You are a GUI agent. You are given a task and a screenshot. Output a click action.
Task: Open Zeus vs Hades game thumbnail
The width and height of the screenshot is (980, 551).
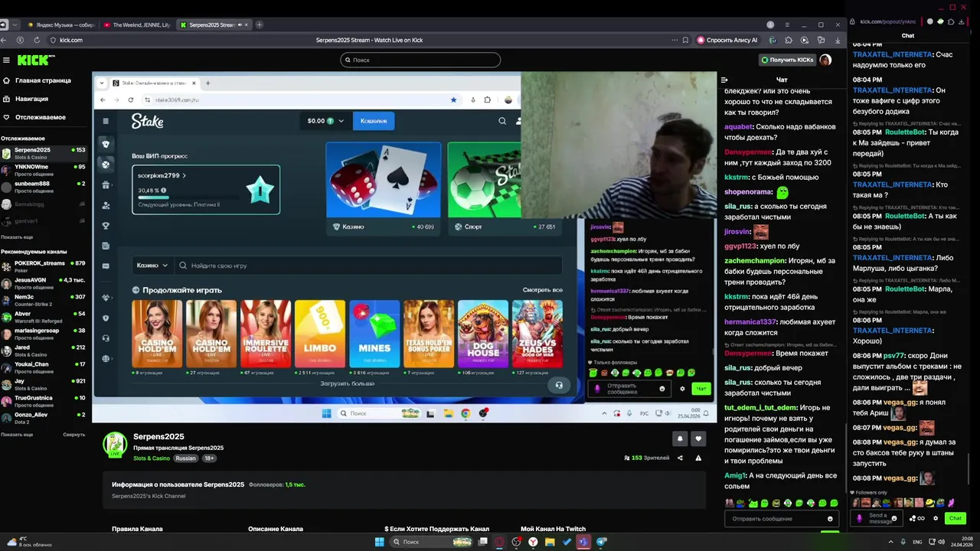click(x=537, y=334)
